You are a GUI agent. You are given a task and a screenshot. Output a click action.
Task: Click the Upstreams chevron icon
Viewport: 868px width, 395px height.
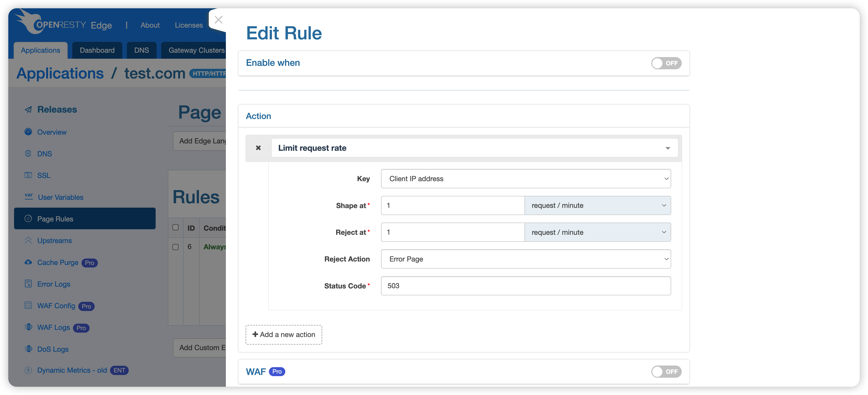pos(28,240)
